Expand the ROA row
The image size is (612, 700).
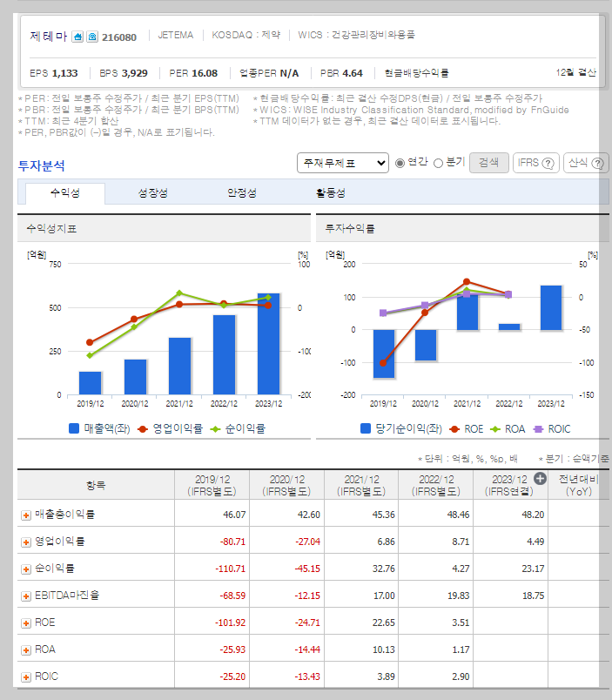tap(26, 650)
